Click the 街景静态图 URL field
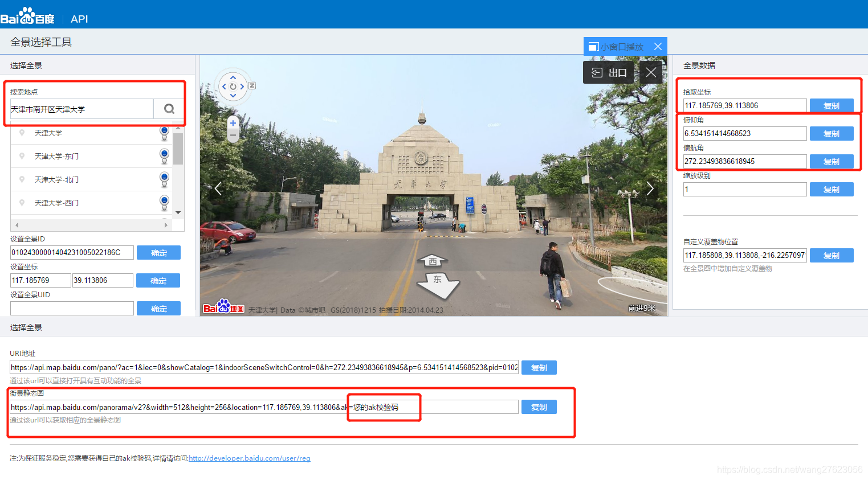Image resolution: width=868 pixels, height=480 pixels. click(x=264, y=407)
